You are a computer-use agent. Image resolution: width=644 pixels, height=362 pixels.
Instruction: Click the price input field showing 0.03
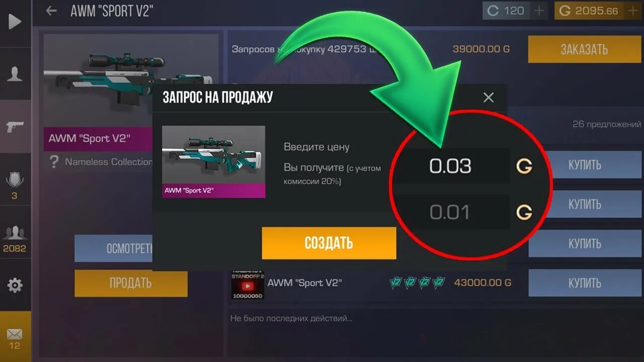point(451,166)
